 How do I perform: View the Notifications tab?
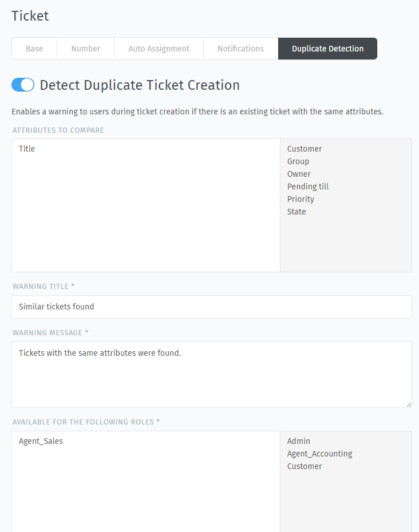[240, 49]
